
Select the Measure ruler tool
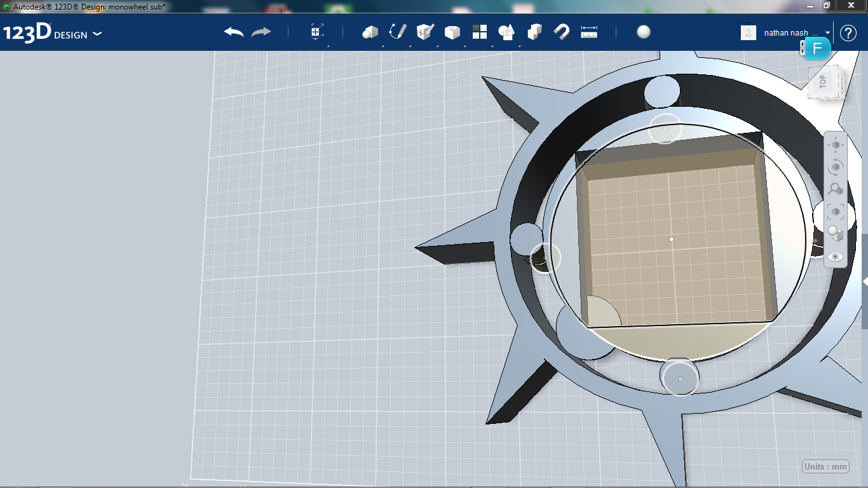pos(589,32)
